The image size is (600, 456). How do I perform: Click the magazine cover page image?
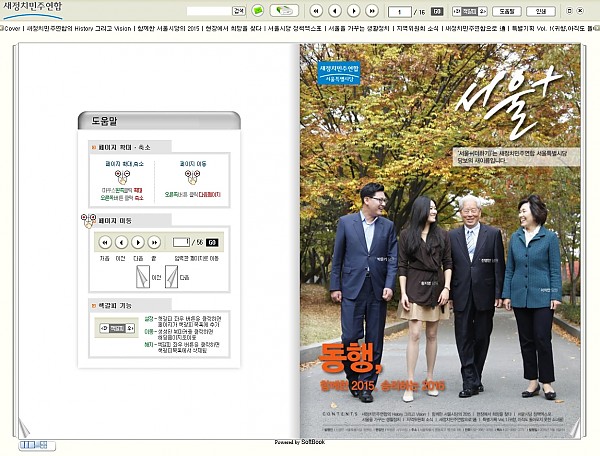[440, 241]
